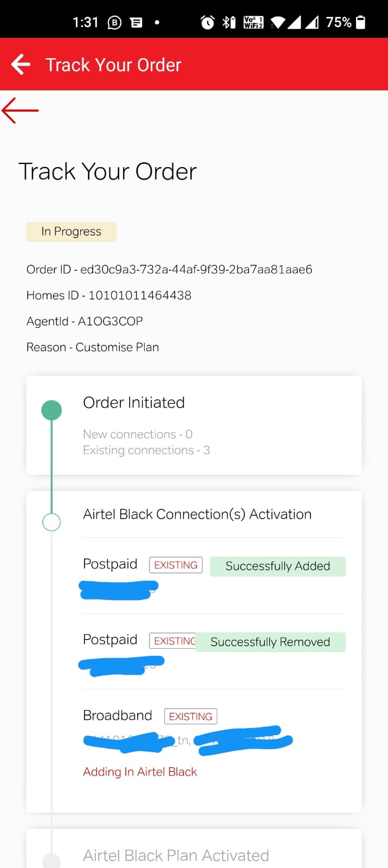Tap the Track Your Order header title
The image size is (388, 868).
click(113, 65)
